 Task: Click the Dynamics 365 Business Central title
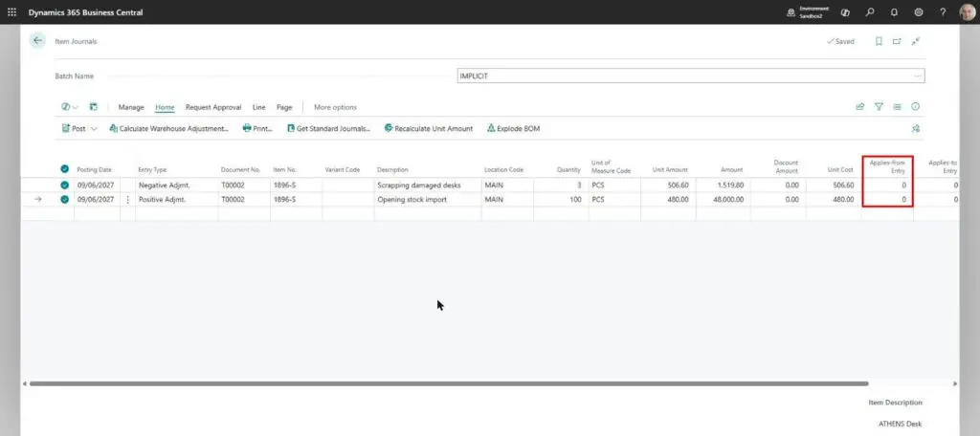[85, 12]
